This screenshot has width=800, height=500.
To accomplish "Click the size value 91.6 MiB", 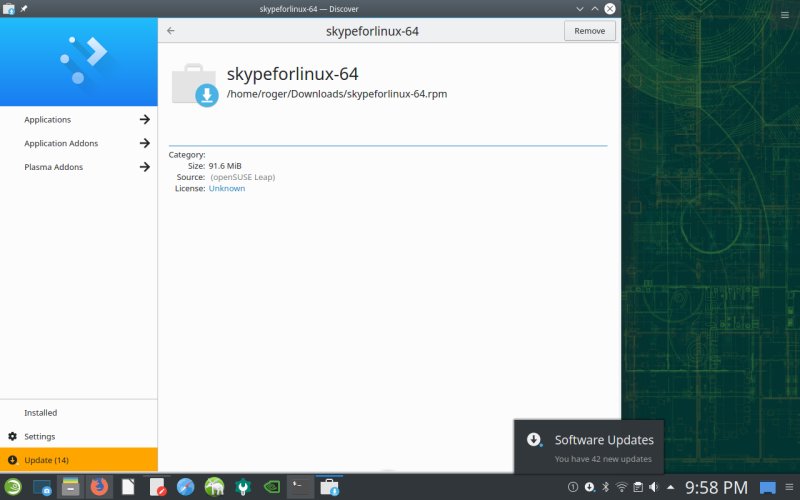I will tap(225, 166).
